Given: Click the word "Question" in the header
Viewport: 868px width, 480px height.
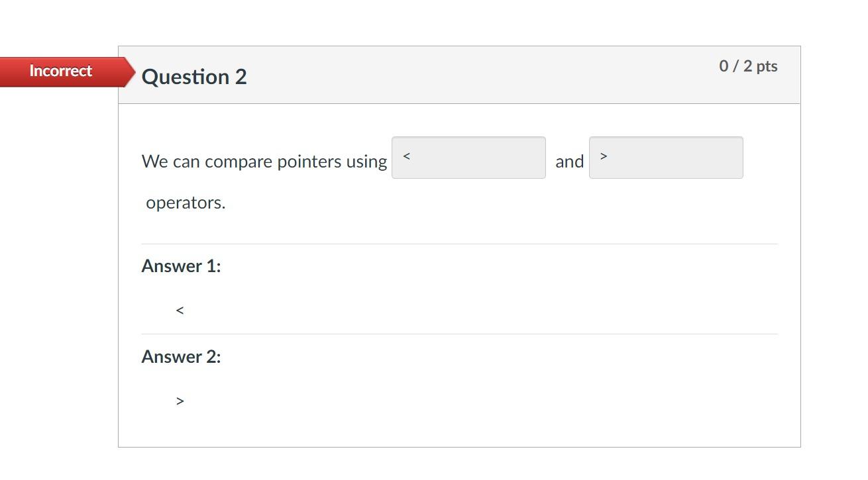Looking at the screenshot, I should (185, 77).
